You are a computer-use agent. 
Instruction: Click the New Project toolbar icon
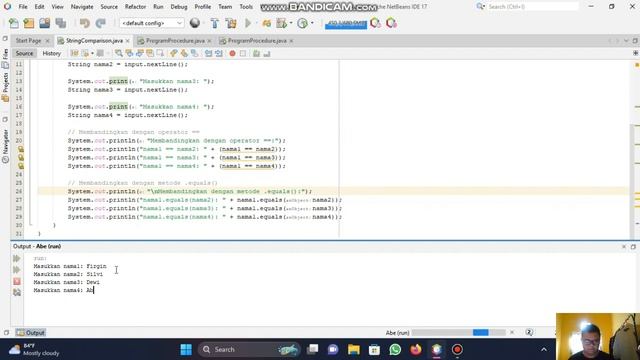(29, 23)
